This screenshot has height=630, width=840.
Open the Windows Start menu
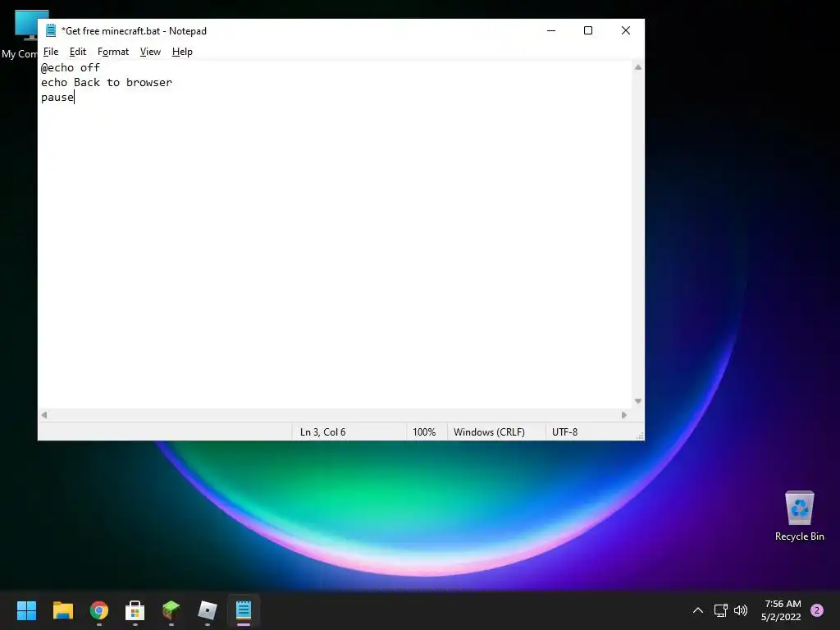tap(27, 610)
